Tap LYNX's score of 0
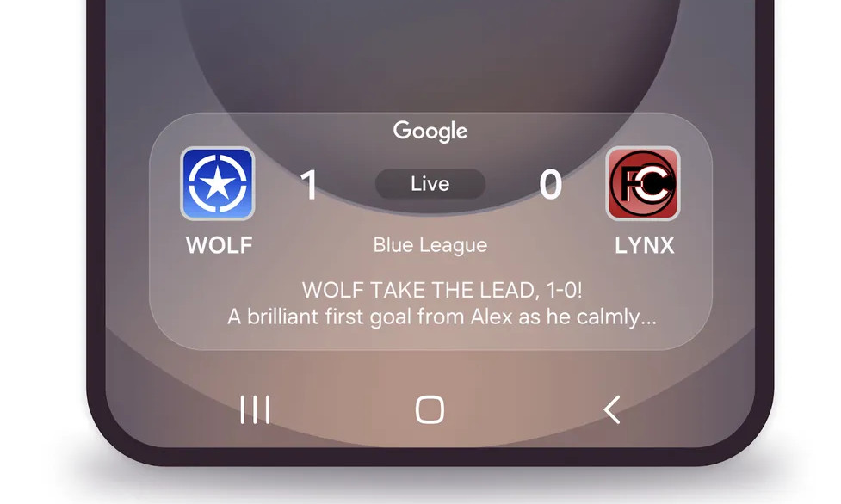 coord(551,184)
